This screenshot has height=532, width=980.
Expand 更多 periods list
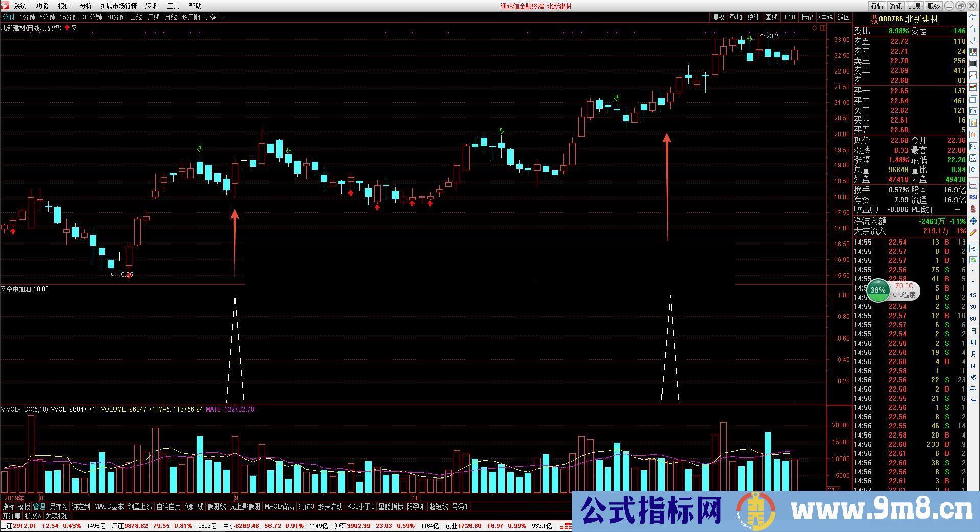point(212,17)
